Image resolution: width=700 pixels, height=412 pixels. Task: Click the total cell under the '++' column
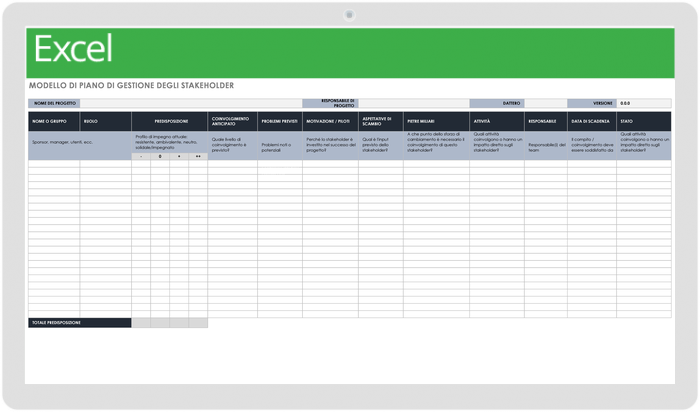pyautogui.click(x=198, y=323)
